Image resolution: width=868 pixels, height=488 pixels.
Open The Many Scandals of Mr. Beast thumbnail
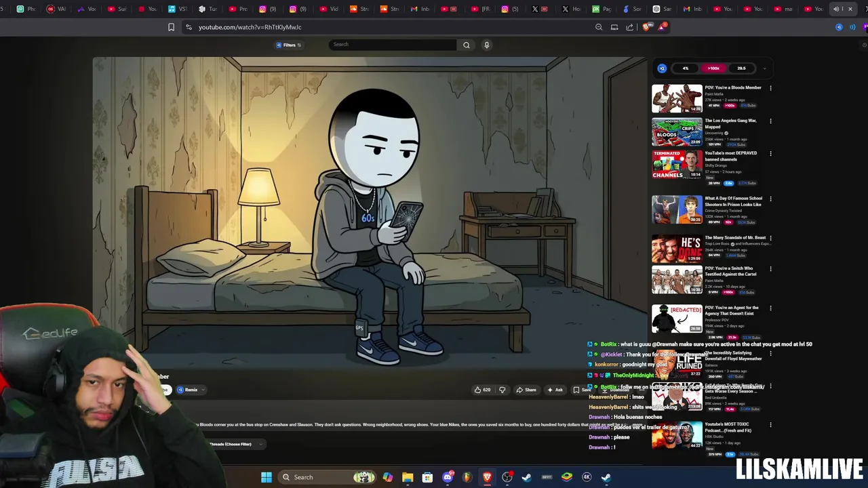pos(677,249)
